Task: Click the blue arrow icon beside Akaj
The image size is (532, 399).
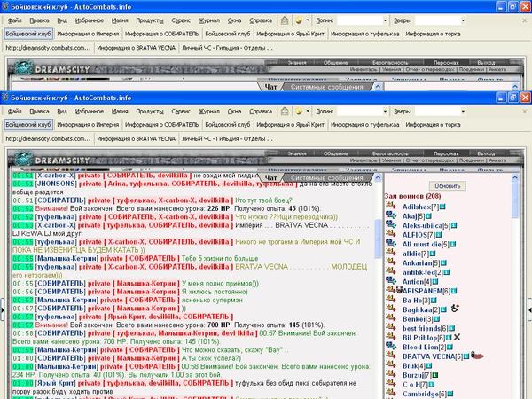Action: click(391, 215)
